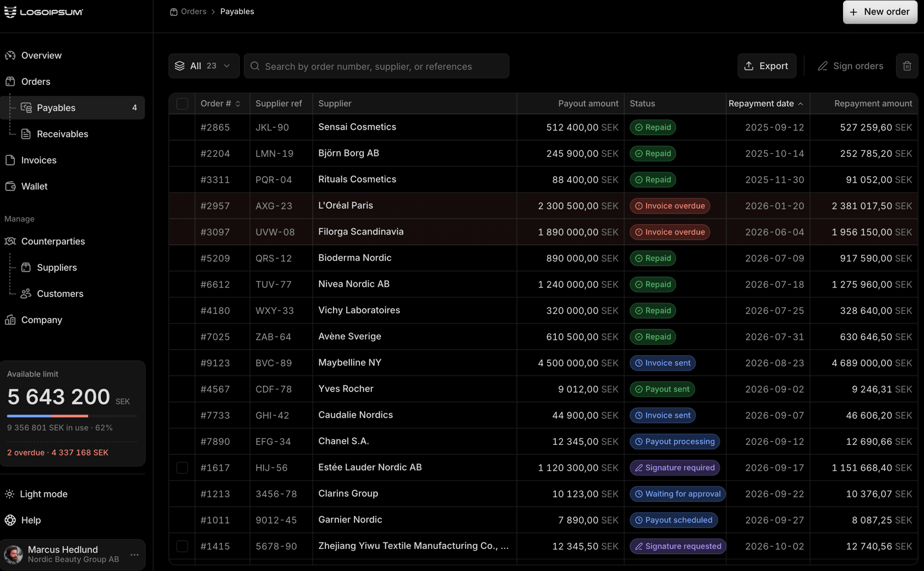Click the Signature requested status badge

coord(678,546)
